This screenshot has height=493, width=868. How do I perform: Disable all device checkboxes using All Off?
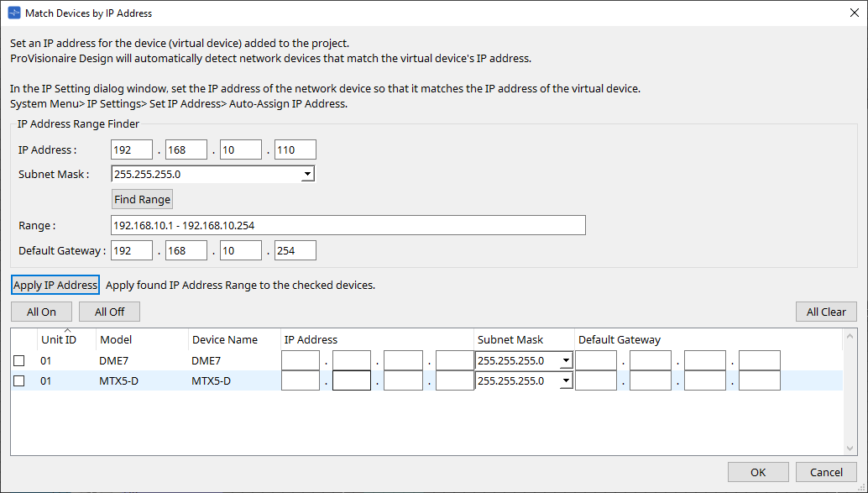click(x=109, y=311)
